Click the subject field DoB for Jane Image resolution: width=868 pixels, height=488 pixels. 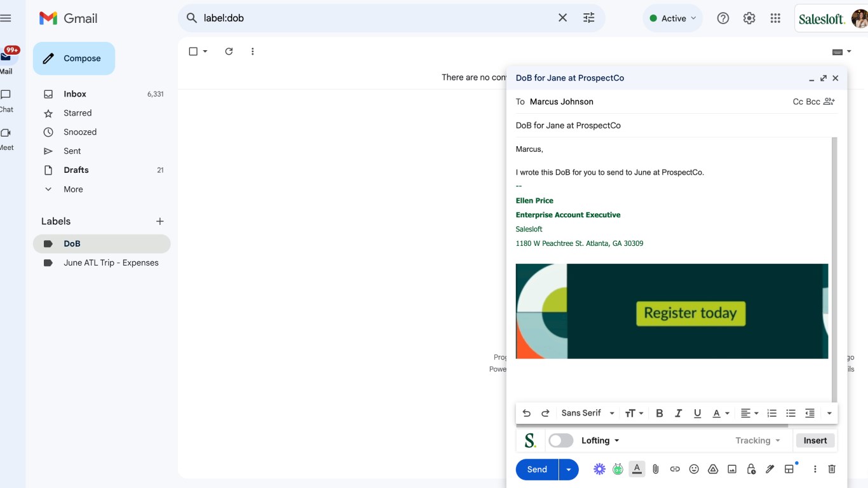677,125
